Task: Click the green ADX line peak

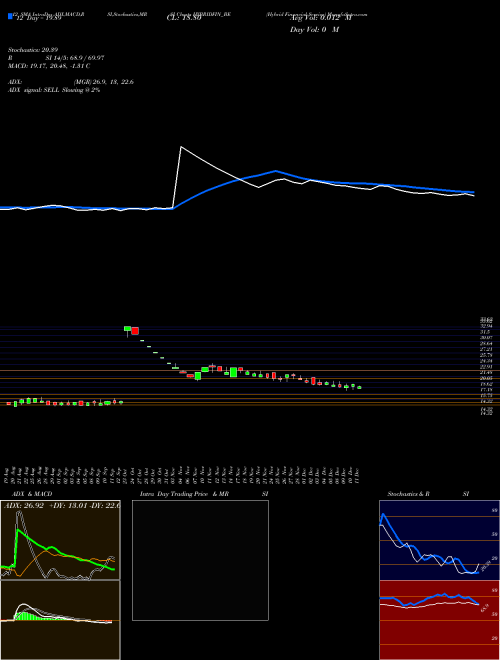Action: pyautogui.click(x=18, y=530)
